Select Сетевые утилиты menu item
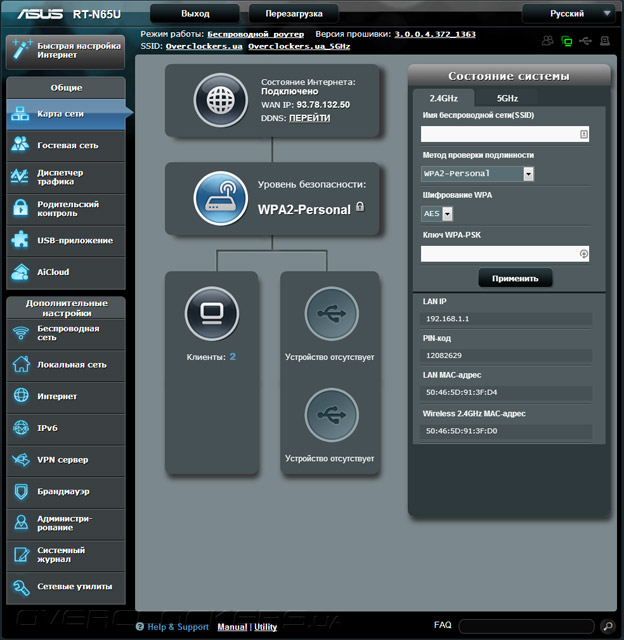624x640 pixels. point(66,587)
